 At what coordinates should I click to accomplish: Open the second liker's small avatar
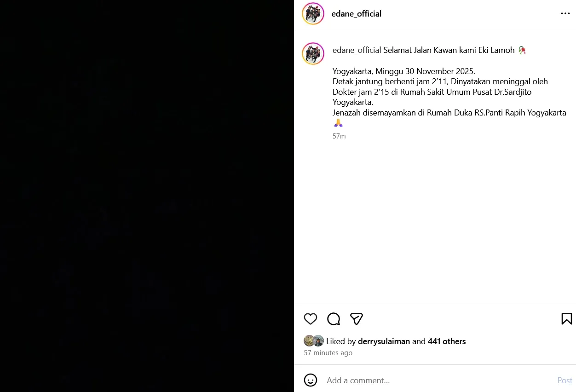tap(318, 341)
